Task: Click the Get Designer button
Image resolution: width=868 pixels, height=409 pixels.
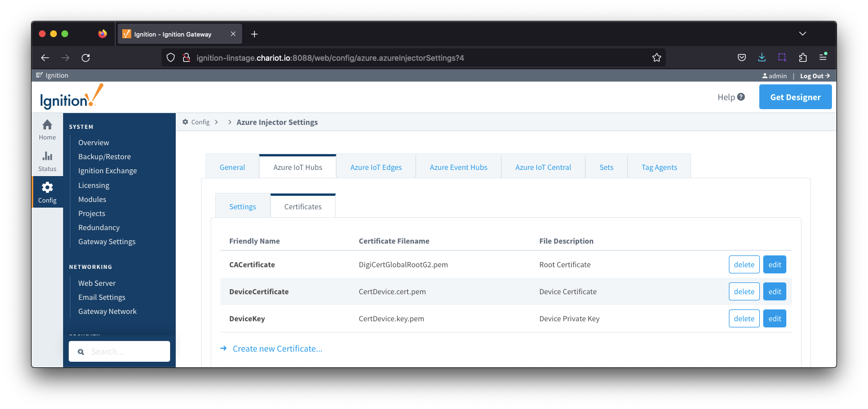Action: pos(795,97)
